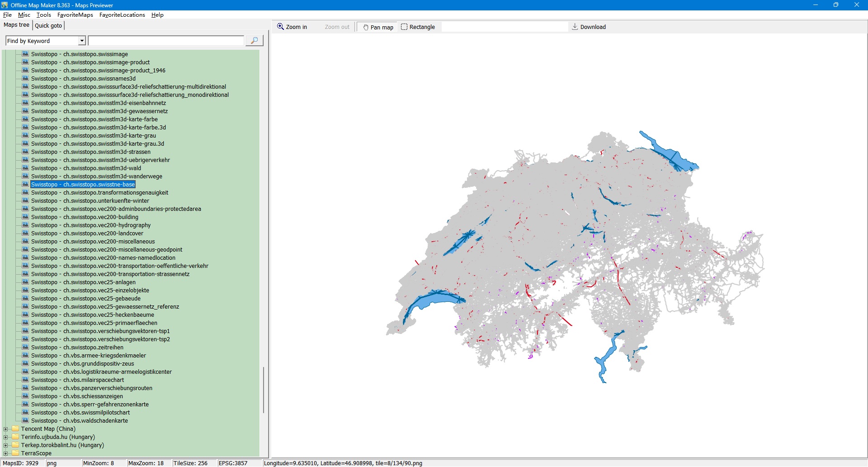Click the Download arrow icon
Screen dimensions: 868x467
pyautogui.click(x=575, y=27)
